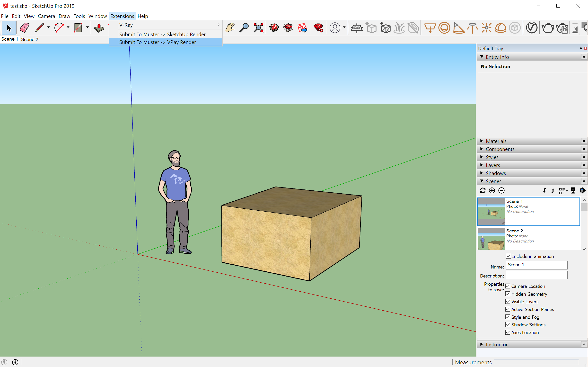
Task: Click the Zoom Extents icon
Action: (258, 28)
